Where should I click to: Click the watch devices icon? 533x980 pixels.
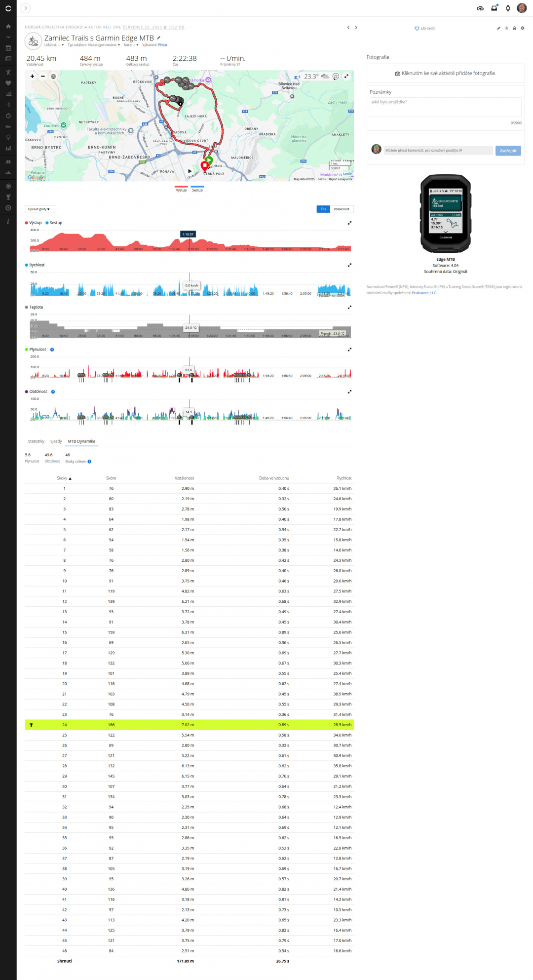click(508, 8)
